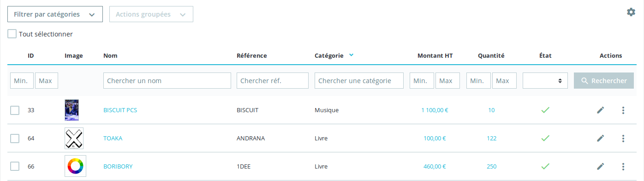Viewport: 644px width, 181px height.
Task: Open more actions menu for BORIBORY
Action: tap(623, 166)
